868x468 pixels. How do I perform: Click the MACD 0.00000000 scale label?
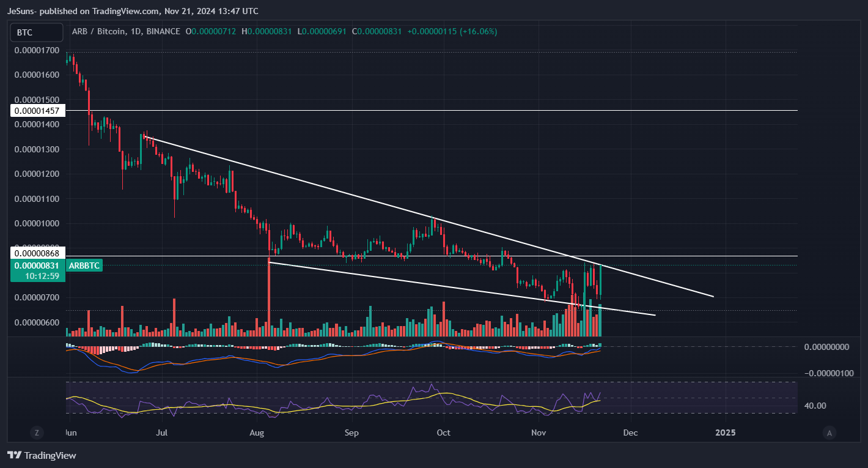pyautogui.click(x=826, y=346)
